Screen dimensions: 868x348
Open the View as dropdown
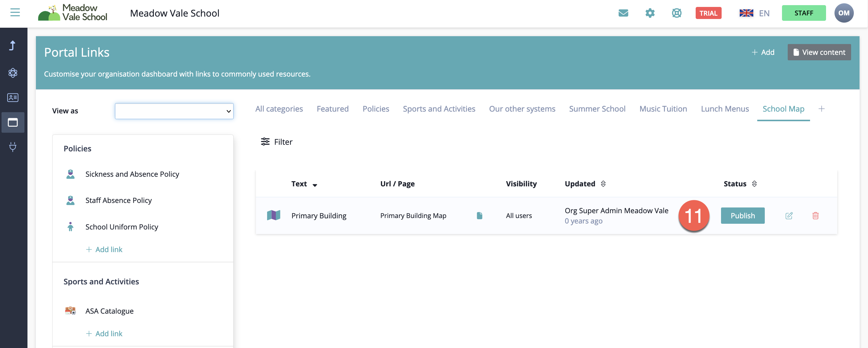click(x=174, y=111)
